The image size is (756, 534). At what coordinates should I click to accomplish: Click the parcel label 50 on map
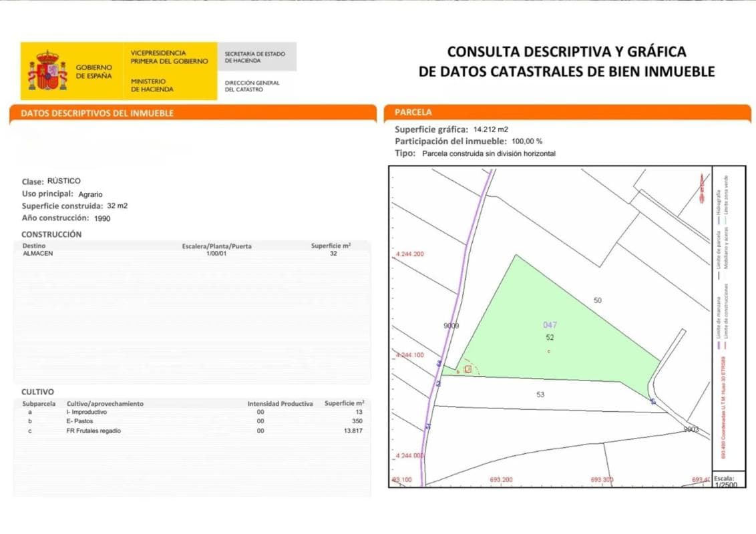point(597,300)
